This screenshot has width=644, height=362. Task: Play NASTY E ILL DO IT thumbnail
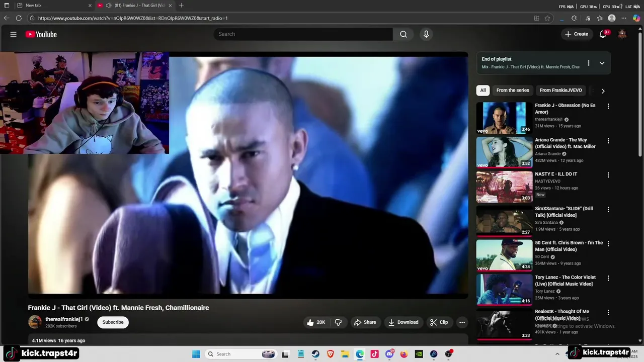(x=504, y=187)
